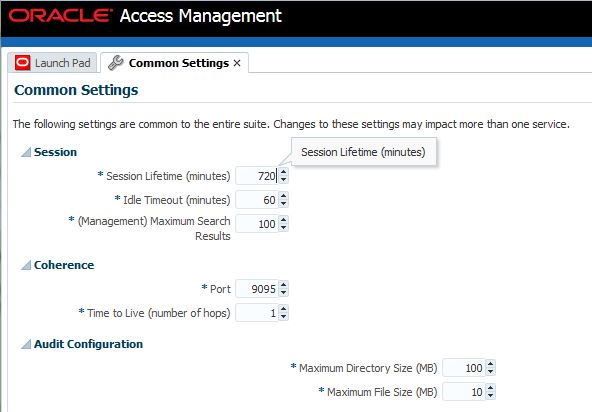Click the Maximum Directory Size field
Viewport: 592px width, 412px height.
(464, 368)
